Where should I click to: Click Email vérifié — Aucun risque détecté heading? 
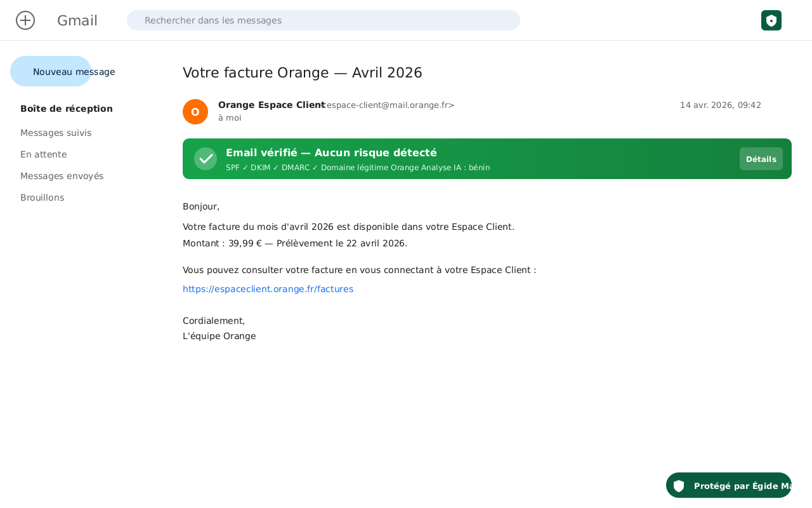pos(331,152)
